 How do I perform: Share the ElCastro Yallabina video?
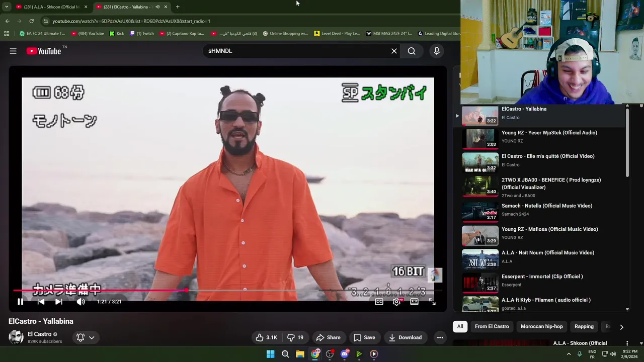click(x=328, y=337)
